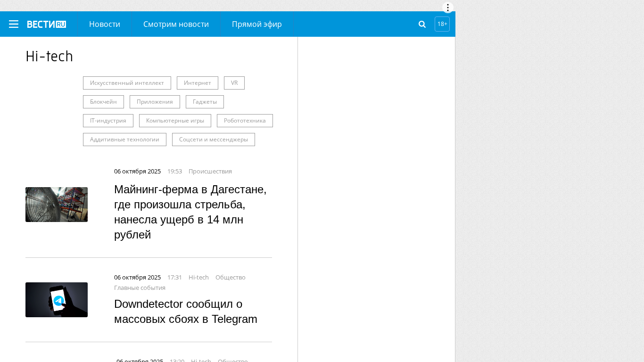The width and height of the screenshot is (644, 362).
Task: Open the three-dot options menu
Action: (x=448, y=8)
